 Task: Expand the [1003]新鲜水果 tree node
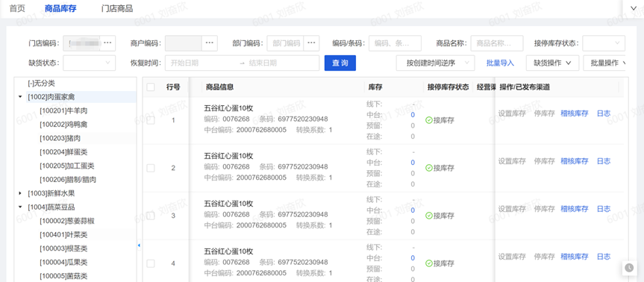[x=21, y=193]
